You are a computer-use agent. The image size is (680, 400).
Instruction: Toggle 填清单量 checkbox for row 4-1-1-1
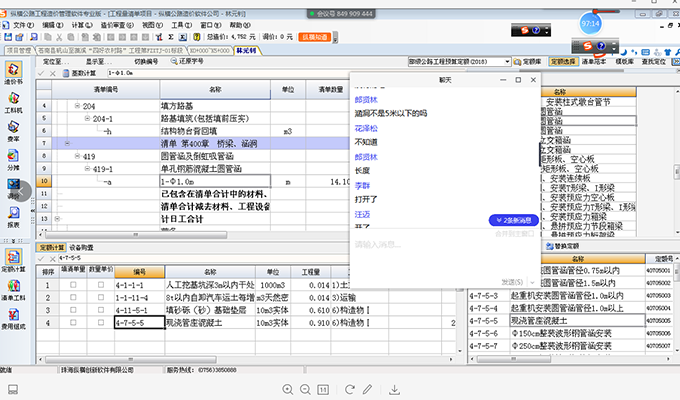(72, 285)
